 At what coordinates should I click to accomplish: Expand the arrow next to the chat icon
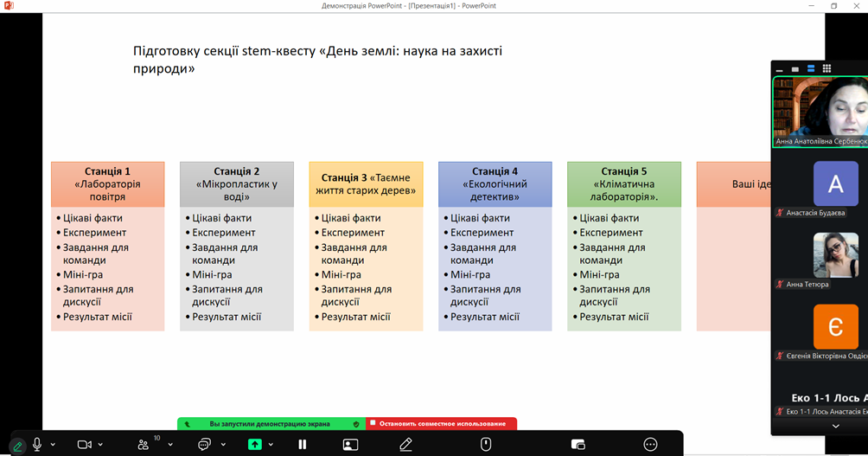coord(223,445)
